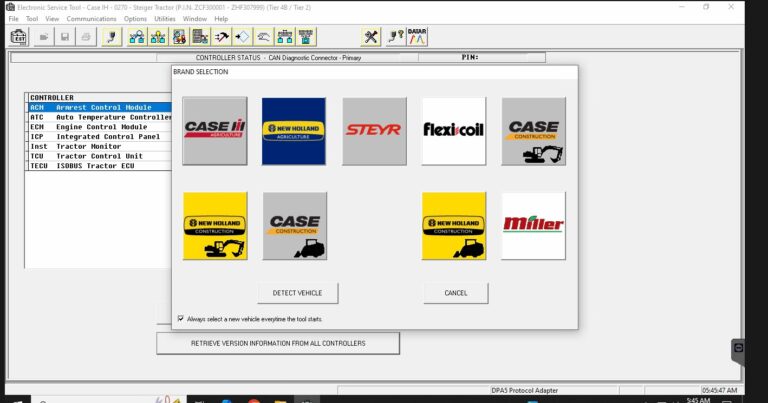
Task: Click the EST home toolbar icon
Action: (x=19, y=37)
